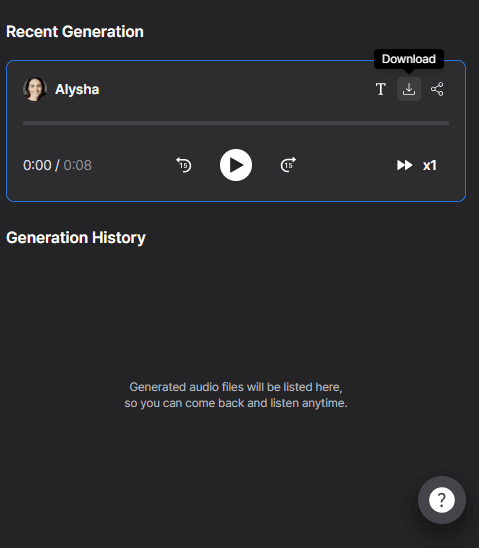The height and width of the screenshot is (548, 479).
Task: Select the Alysha voice name
Action: click(x=77, y=89)
